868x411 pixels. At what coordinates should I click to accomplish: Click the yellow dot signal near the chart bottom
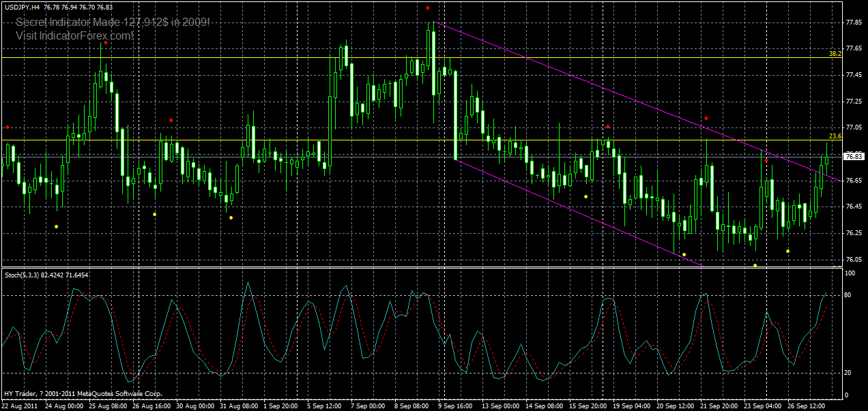click(x=755, y=264)
